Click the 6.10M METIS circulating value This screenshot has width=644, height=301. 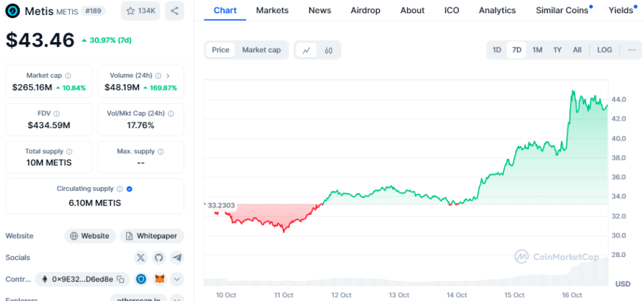point(95,203)
